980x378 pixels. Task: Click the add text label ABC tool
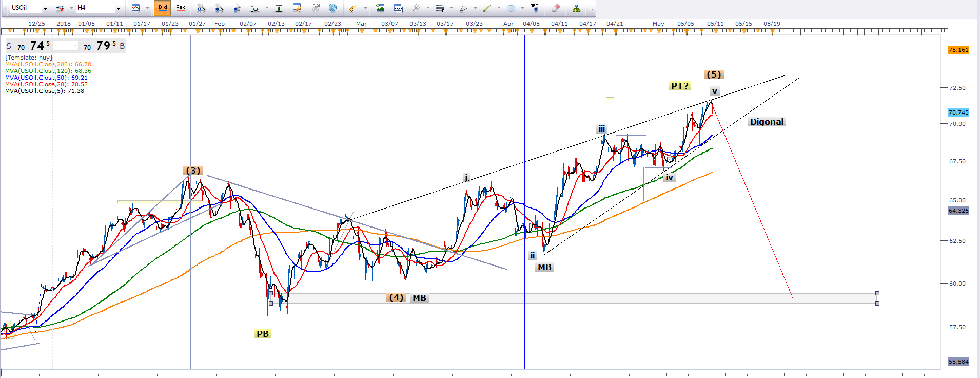point(534,8)
